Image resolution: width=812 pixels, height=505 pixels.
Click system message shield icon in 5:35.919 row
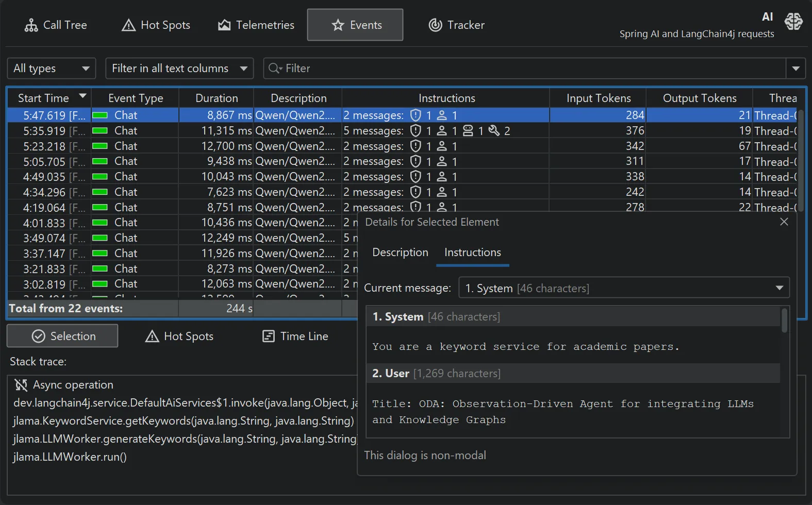[x=416, y=131]
